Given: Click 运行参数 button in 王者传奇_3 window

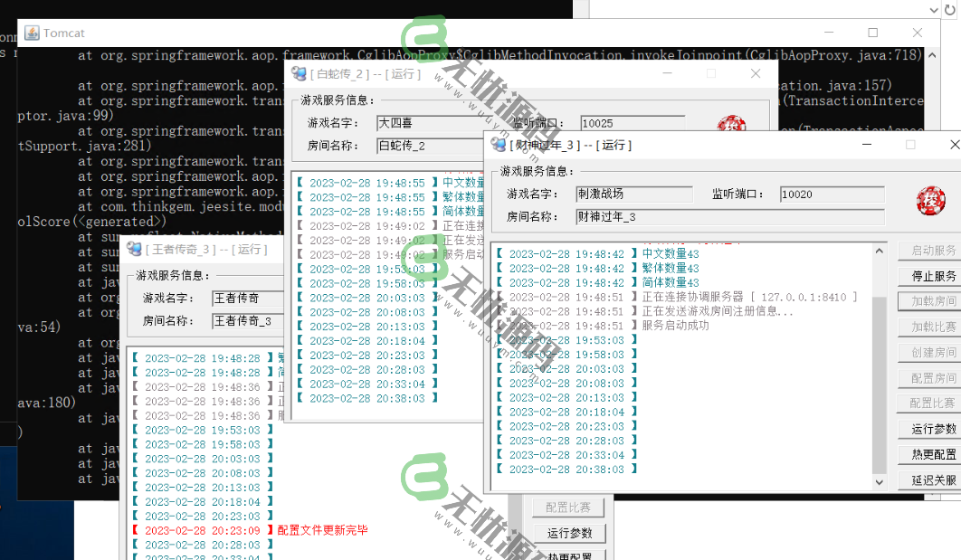Looking at the screenshot, I should [x=569, y=533].
